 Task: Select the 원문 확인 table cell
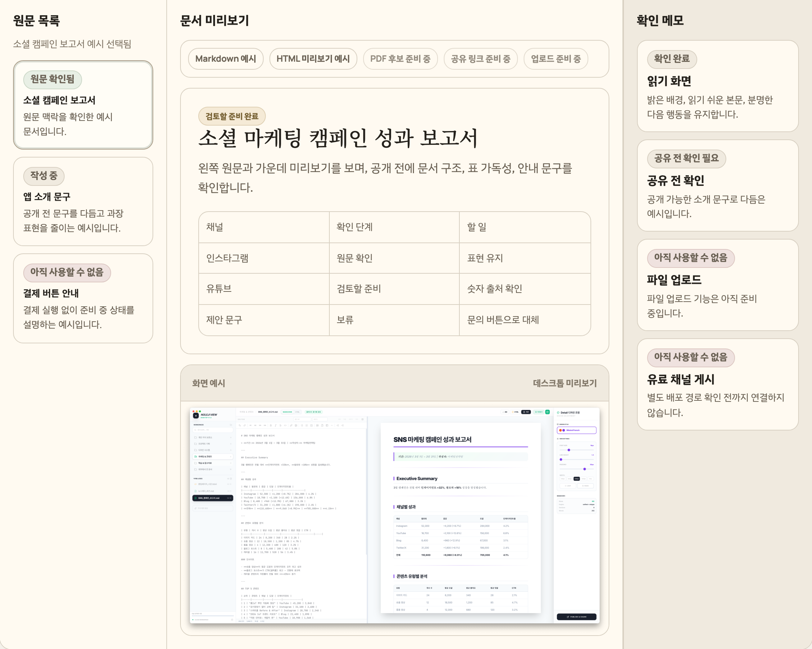[394, 258]
